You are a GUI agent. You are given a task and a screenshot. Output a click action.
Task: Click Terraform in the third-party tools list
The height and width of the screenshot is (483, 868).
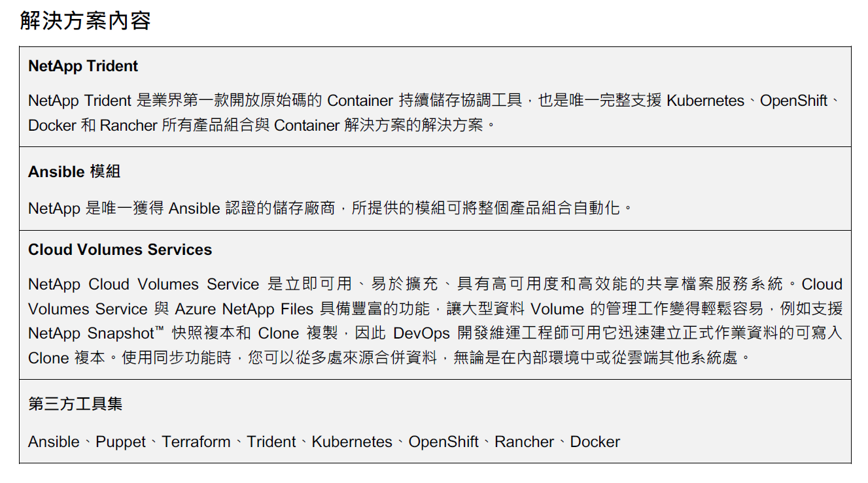point(196,442)
